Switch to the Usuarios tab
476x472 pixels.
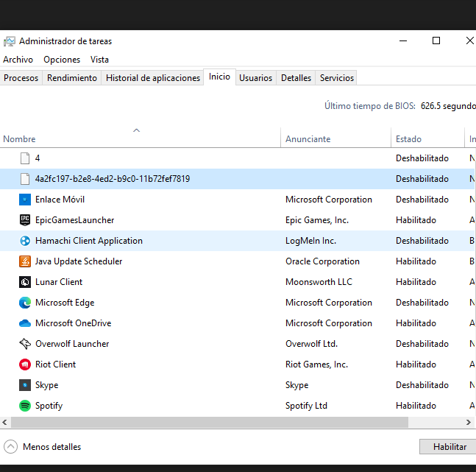[x=255, y=78]
